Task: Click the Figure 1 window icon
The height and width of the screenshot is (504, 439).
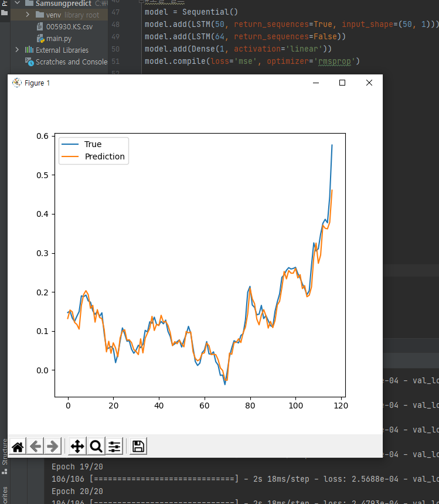Action: (17, 83)
